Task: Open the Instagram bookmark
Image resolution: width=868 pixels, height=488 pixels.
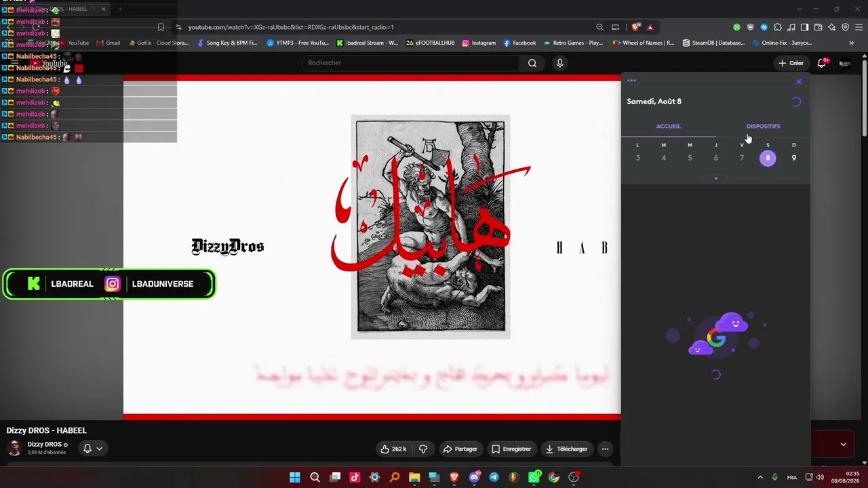Action: point(479,43)
